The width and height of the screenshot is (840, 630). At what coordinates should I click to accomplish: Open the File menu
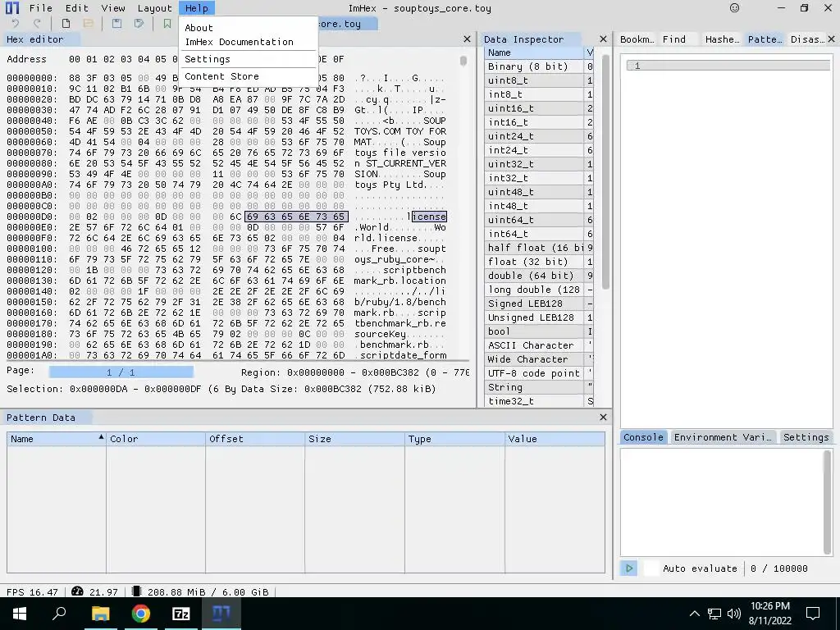pos(41,8)
